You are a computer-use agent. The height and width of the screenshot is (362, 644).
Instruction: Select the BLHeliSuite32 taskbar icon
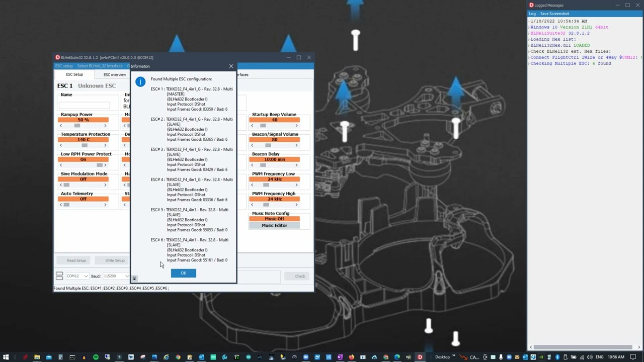coord(420,357)
